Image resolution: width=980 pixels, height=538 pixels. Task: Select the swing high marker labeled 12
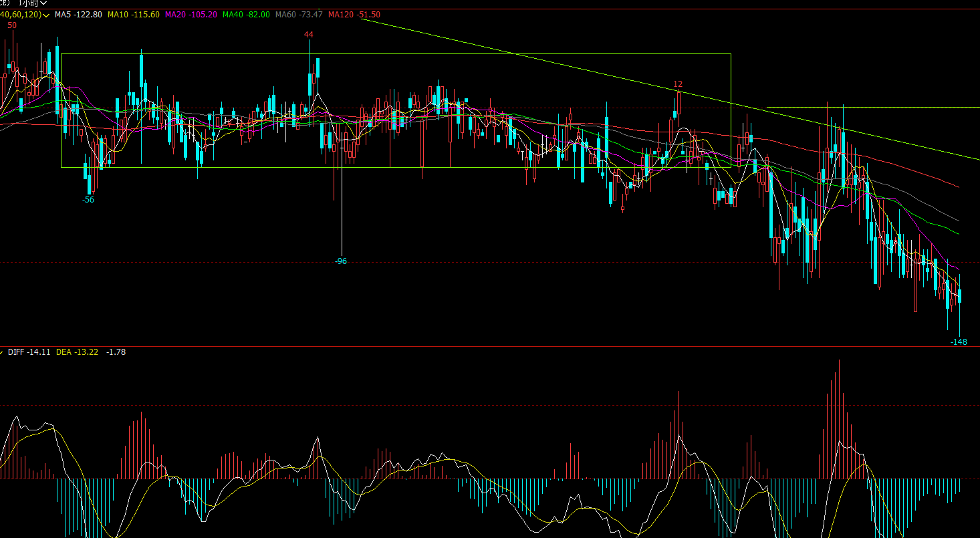point(678,84)
